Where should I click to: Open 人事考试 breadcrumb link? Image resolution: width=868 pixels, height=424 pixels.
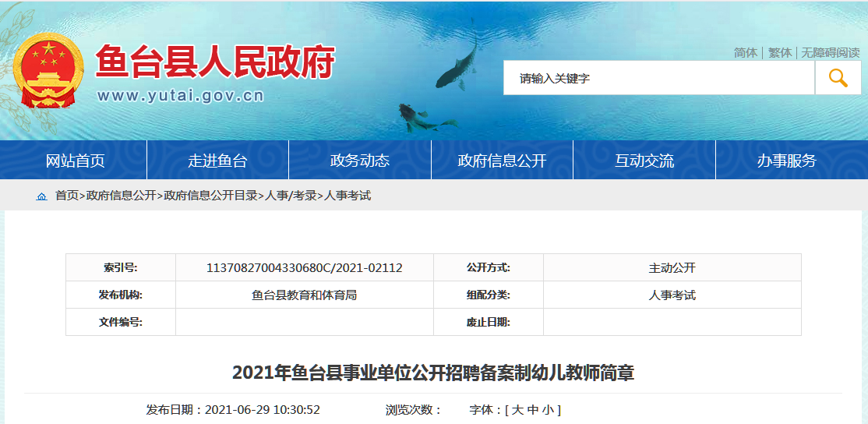tap(347, 196)
